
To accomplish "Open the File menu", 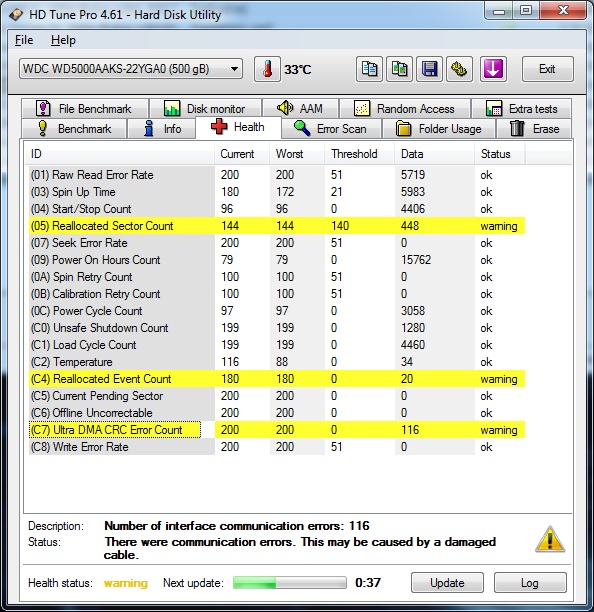I will coord(24,40).
